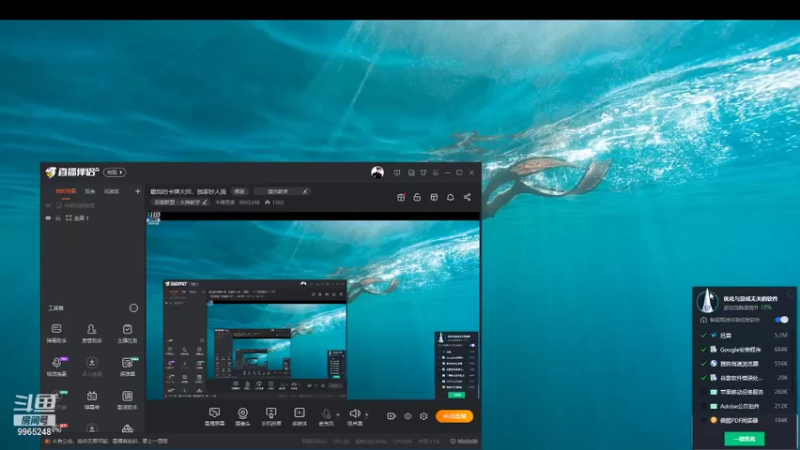
Task: Add a new scene with the plus button
Action: tap(137, 191)
